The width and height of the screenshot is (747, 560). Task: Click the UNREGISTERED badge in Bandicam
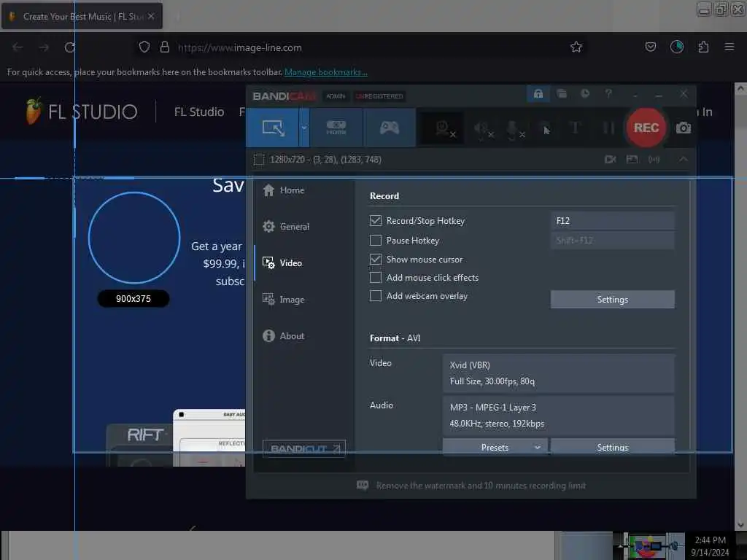(379, 96)
